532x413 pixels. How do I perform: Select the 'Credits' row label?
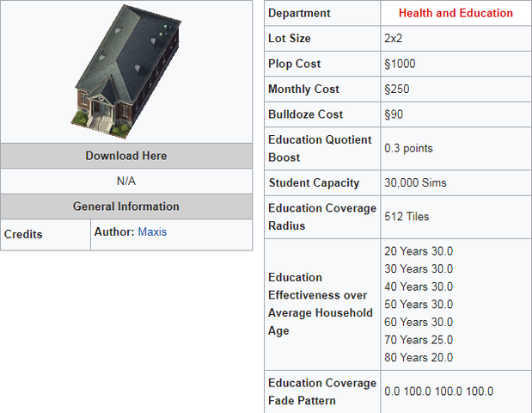(23, 234)
